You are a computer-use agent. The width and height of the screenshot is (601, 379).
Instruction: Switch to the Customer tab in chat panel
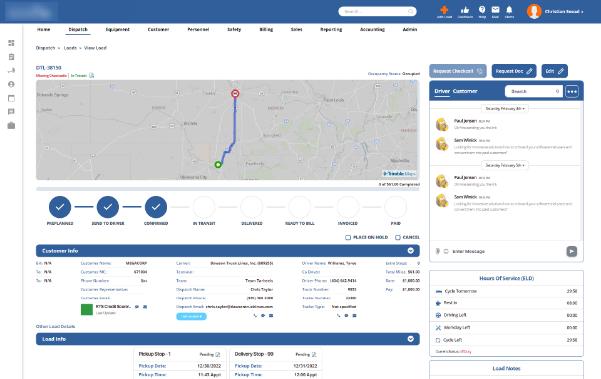[x=465, y=91]
